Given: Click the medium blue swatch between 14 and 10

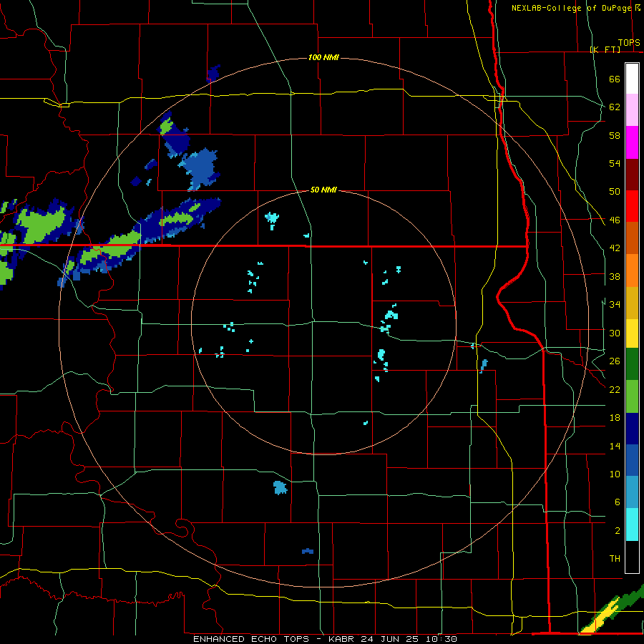Looking at the screenshot, I should (632, 460).
